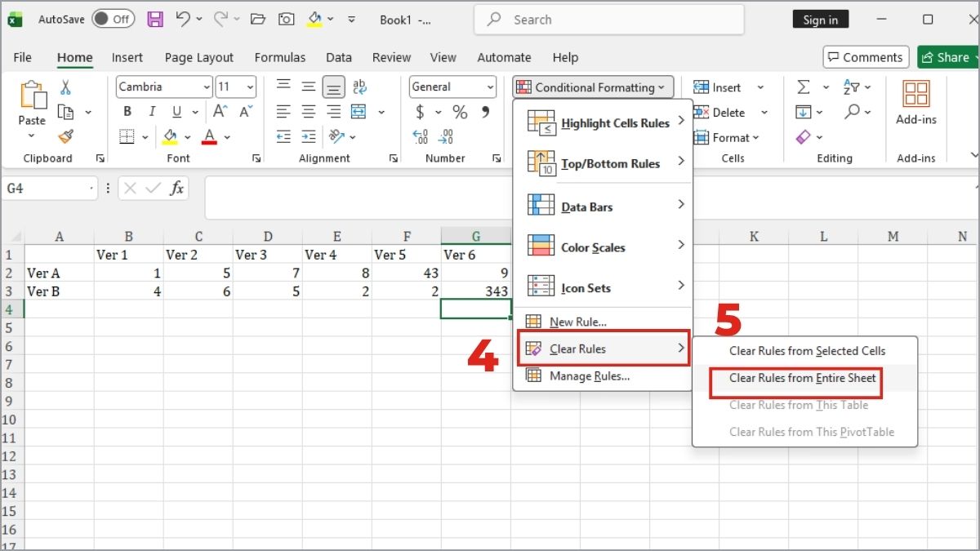980x551 pixels.
Task: Toggle Underline formatting
Action: 175,112
